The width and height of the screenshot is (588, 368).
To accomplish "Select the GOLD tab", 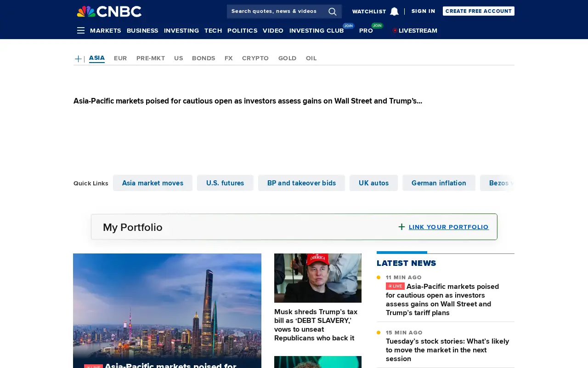I will (287, 58).
